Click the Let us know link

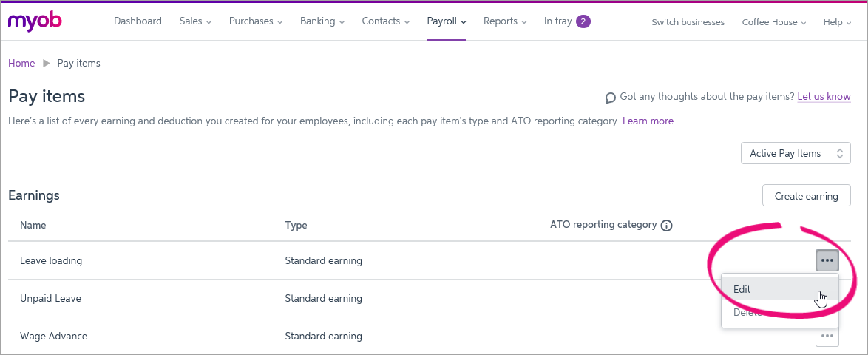pyautogui.click(x=824, y=96)
